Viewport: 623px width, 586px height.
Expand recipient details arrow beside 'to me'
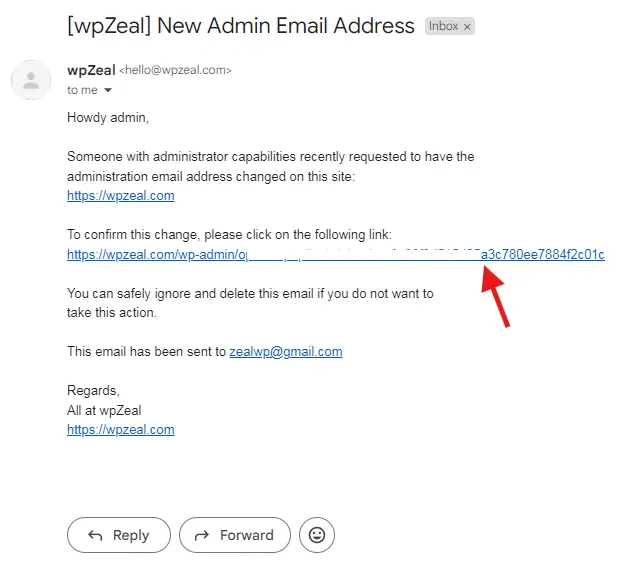click(x=108, y=90)
